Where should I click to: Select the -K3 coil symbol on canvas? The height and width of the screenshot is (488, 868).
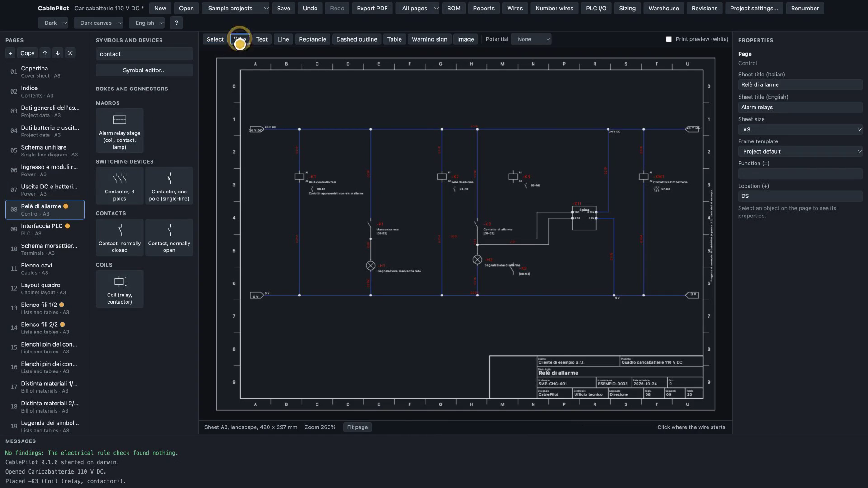[513, 177]
